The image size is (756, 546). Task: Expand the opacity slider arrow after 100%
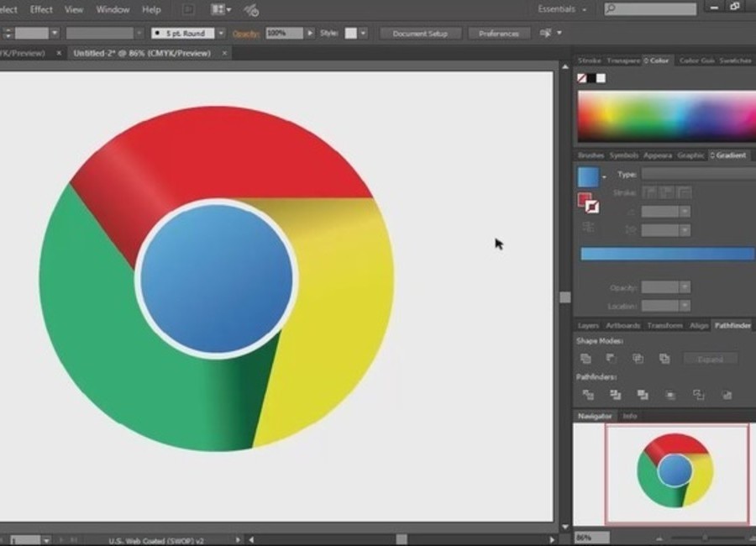[310, 33]
